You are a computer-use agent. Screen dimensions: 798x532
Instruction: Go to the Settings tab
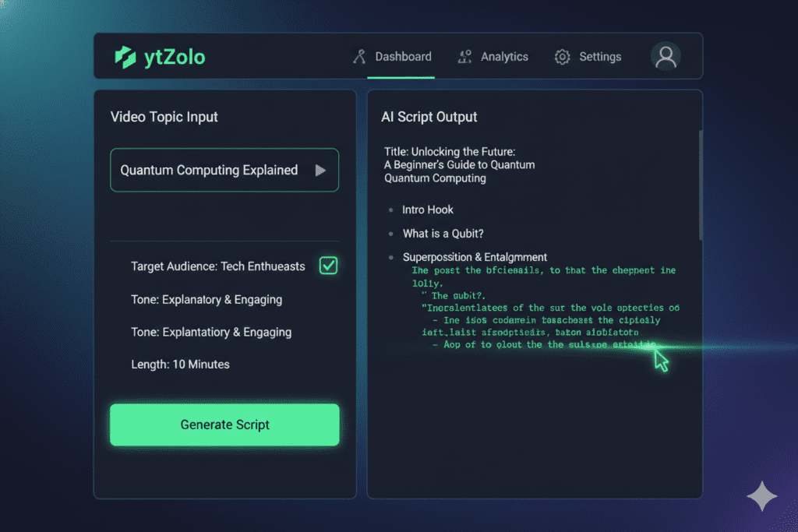coord(600,57)
